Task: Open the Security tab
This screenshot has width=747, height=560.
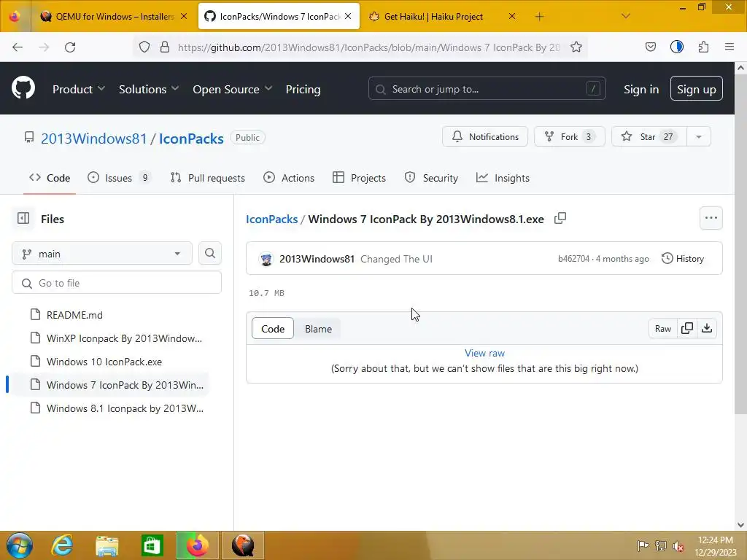Action: [x=431, y=178]
